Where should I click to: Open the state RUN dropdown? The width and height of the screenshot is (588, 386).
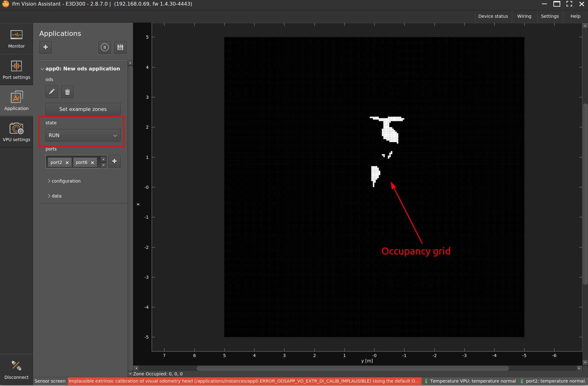[x=83, y=136]
